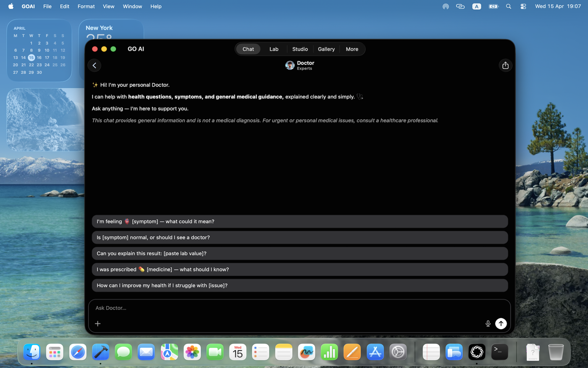588x368 pixels.
Task: Keep Chat tab selected by clicking it
Action: click(248, 49)
